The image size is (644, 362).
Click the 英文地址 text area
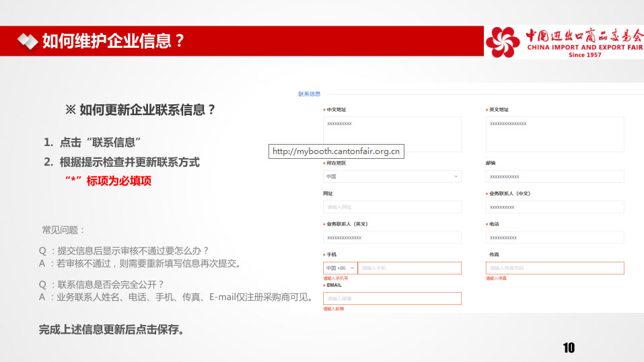[x=554, y=134]
